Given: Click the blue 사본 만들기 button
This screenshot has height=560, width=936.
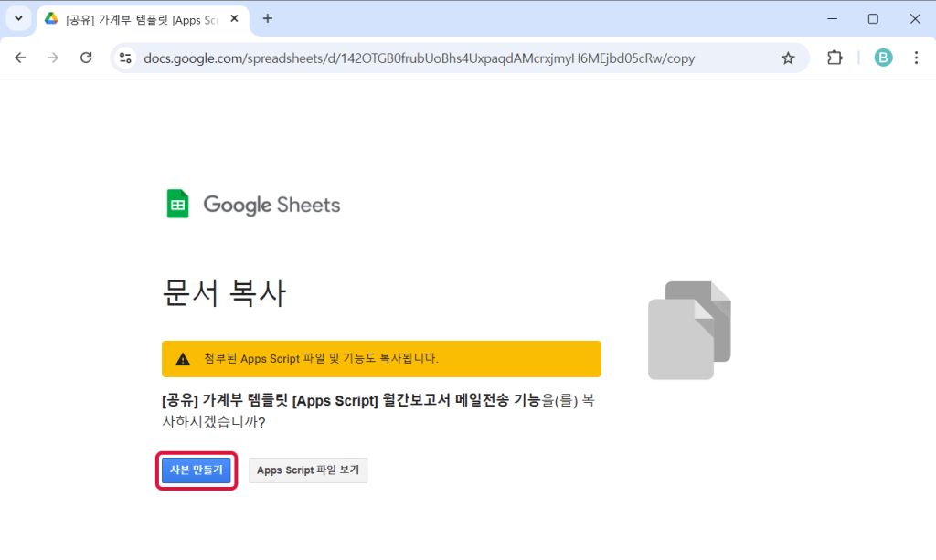Looking at the screenshot, I should (197, 470).
